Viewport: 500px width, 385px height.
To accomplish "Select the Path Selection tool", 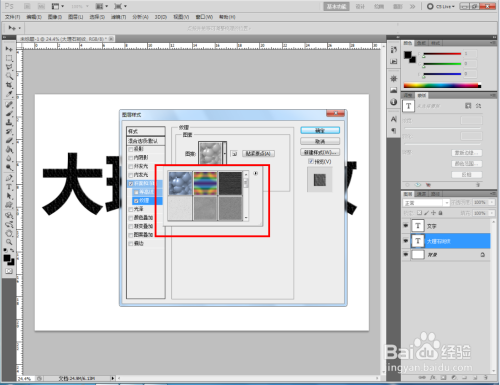I will coord(9,196).
